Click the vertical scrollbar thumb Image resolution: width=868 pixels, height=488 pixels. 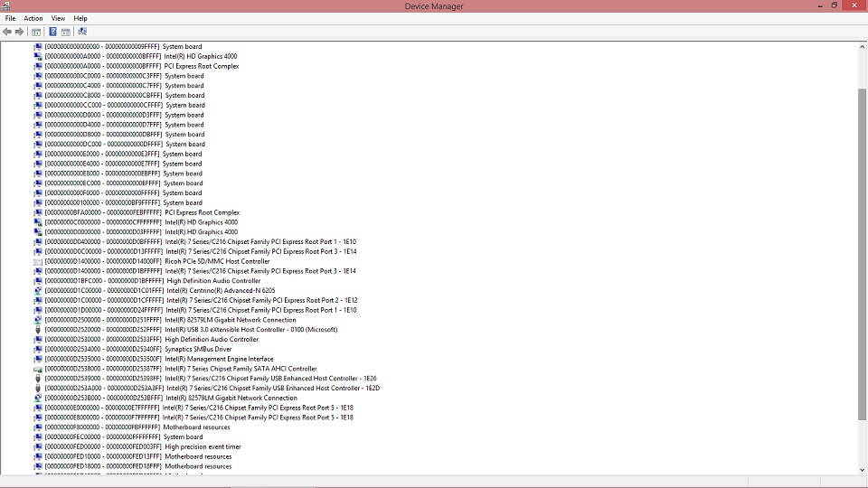point(862,254)
